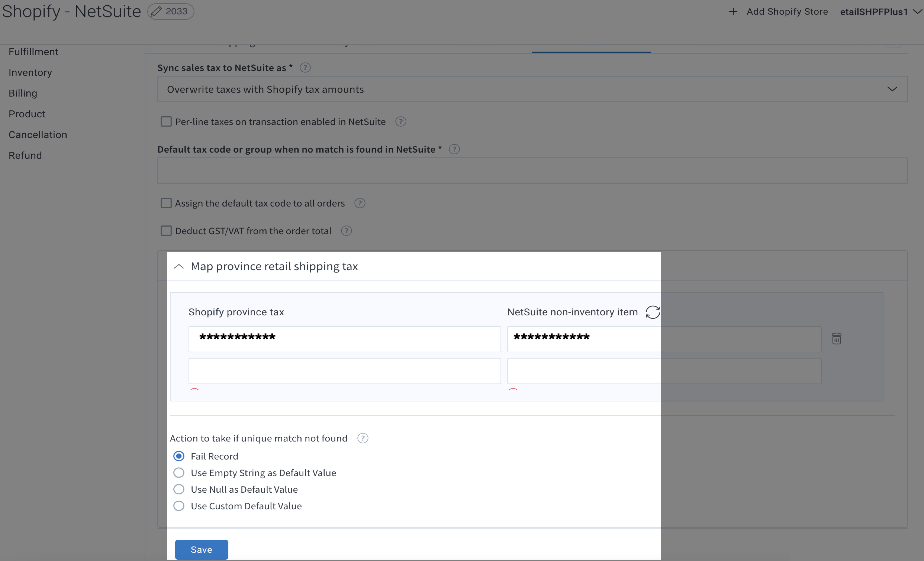Delete the province tax mapping row

[836, 338]
